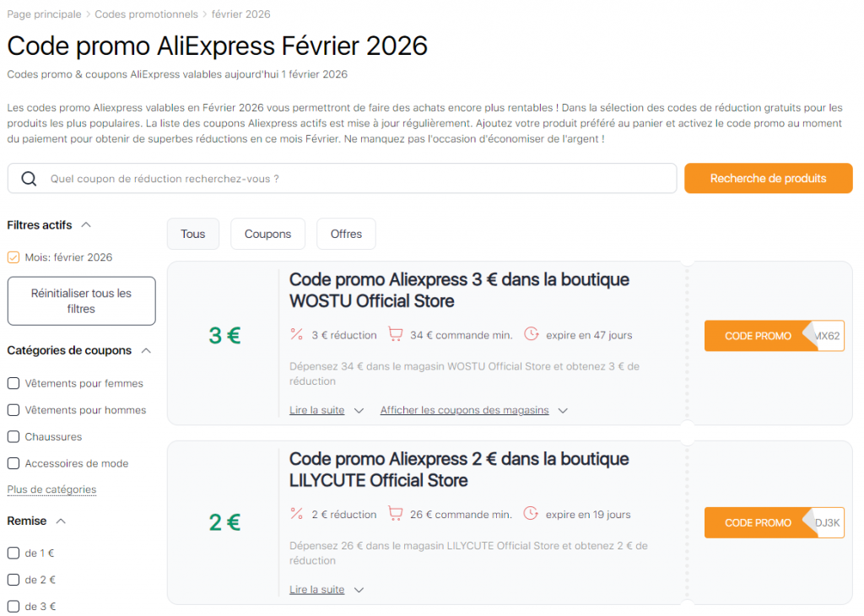
Task: Click the percent icon on the LILYCUTE coupon
Action: point(296,513)
